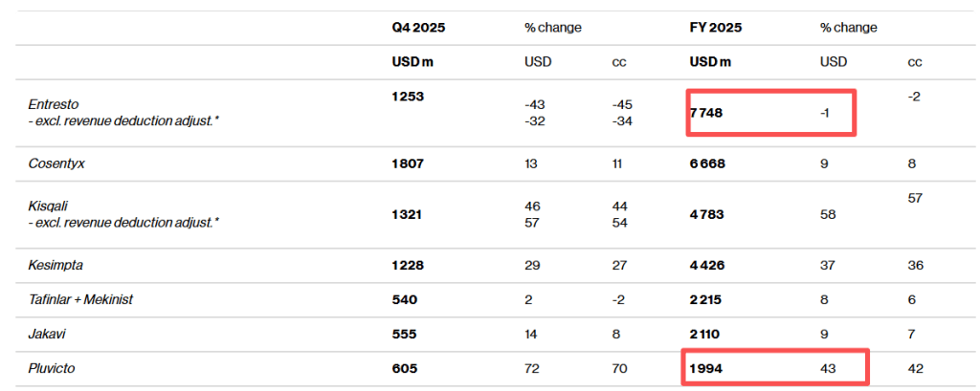Click the Tafinlar + Mekinist row label
Image resolution: width=980 pixels, height=391 pixels.
pyautogui.click(x=80, y=299)
